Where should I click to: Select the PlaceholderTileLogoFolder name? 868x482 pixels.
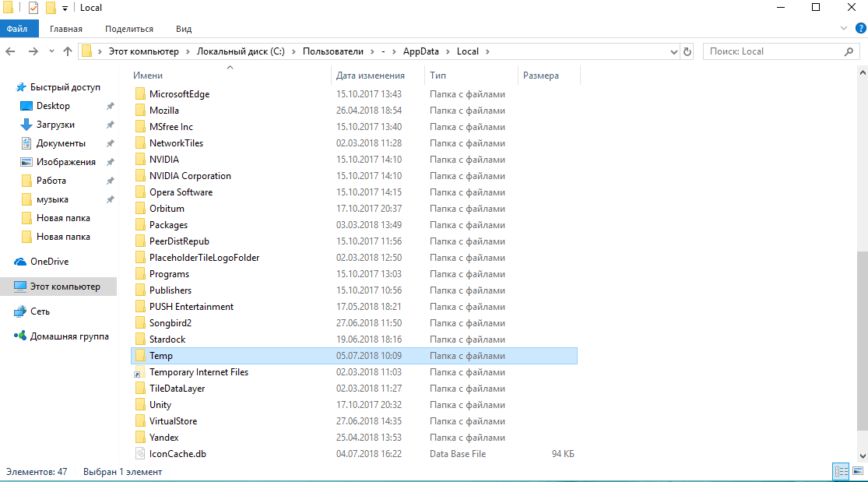coord(204,258)
